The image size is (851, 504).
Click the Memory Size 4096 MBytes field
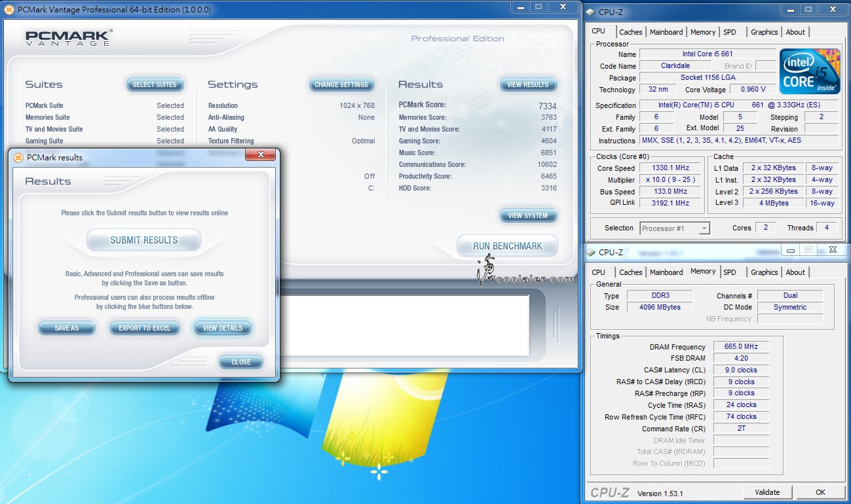660,307
